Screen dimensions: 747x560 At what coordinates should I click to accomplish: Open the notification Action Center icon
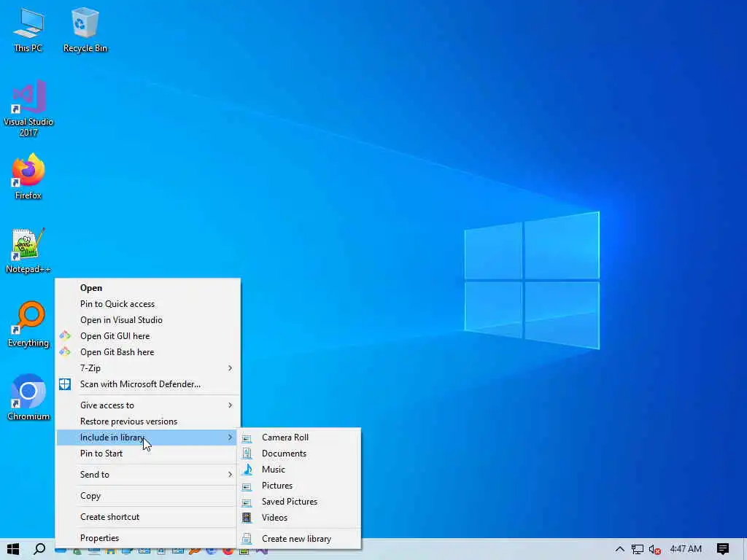tap(723, 549)
